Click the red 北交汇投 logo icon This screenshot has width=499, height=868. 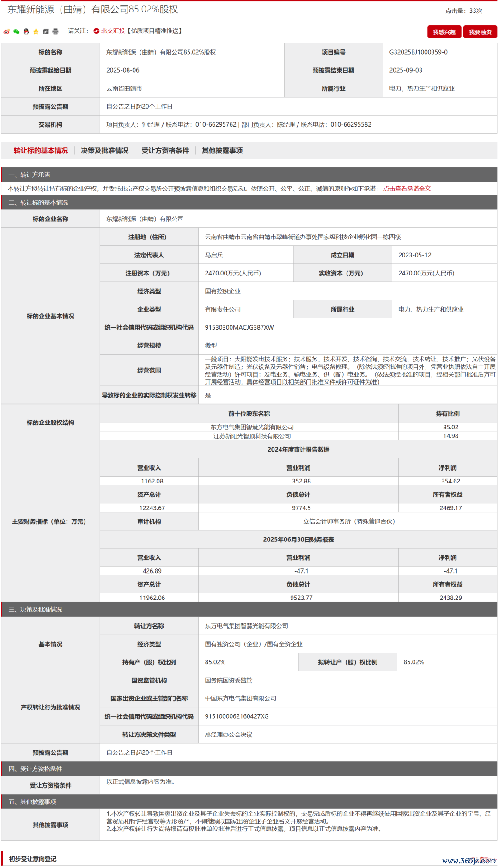pyautogui.click(x=97, y=31)
